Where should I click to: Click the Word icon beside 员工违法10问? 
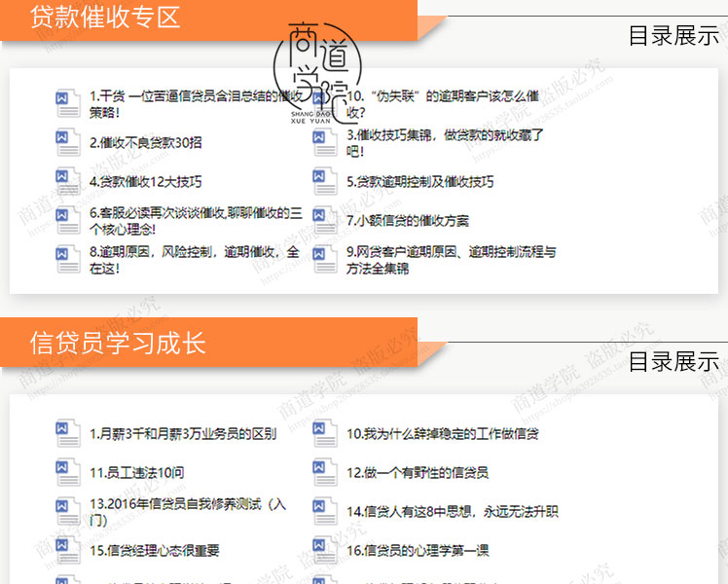click(68, 472)
